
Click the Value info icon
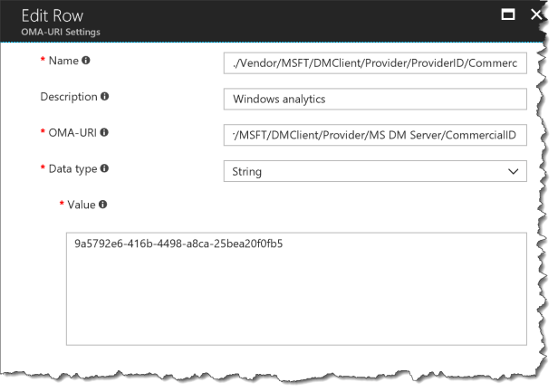click(102, 205)
